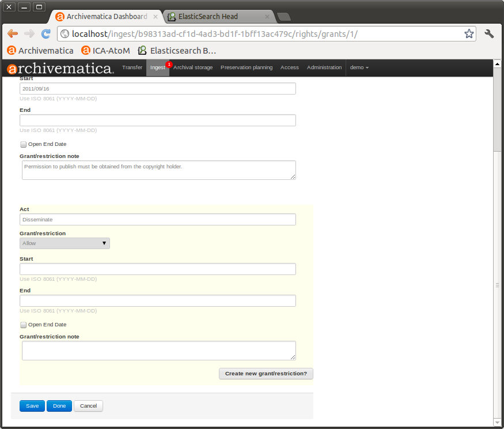Click inside the Start date field showing 2011/09/16

(x=158, y=88)
